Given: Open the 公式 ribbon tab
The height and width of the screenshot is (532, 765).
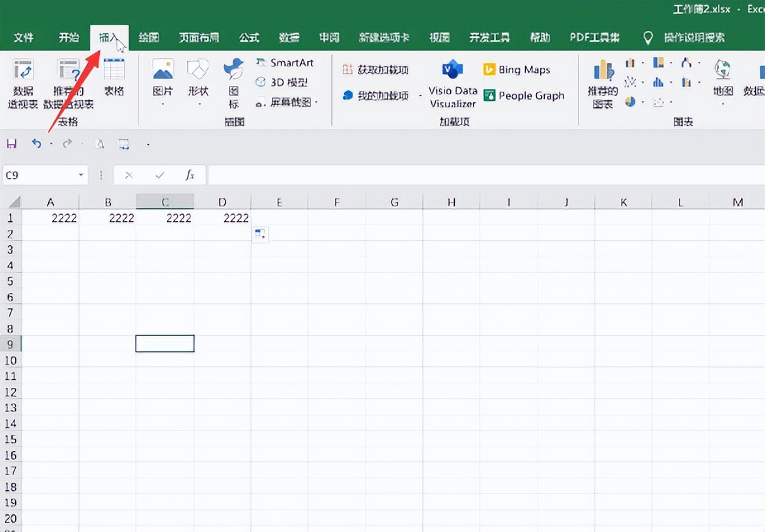Looking at the screenshot, I should 248,37.
